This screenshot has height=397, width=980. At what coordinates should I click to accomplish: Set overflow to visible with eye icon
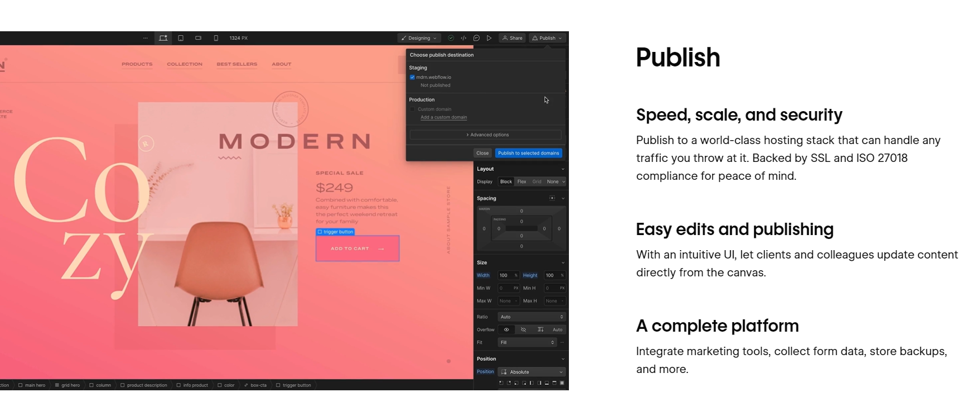click(x=506, y=329)
